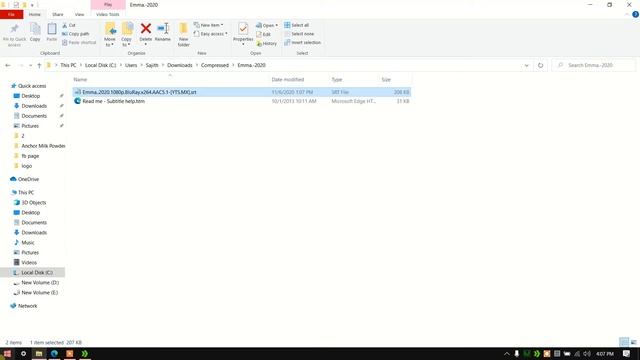640x360 pixels.
Task: Click Select all
Action: pyautogui.click(x=296, y=25)
